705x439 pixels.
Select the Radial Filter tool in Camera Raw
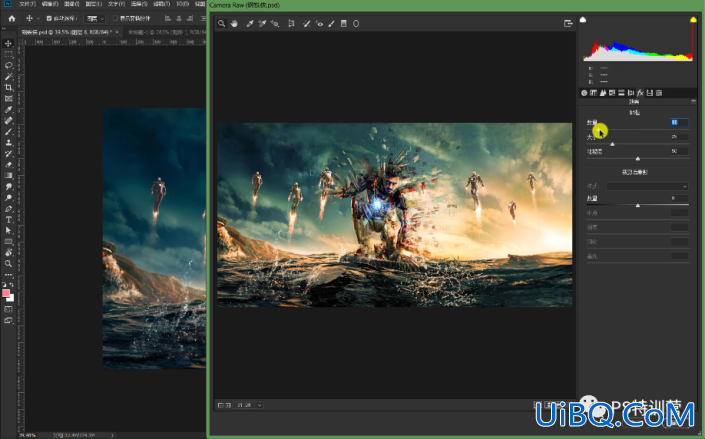coord(356,23)
